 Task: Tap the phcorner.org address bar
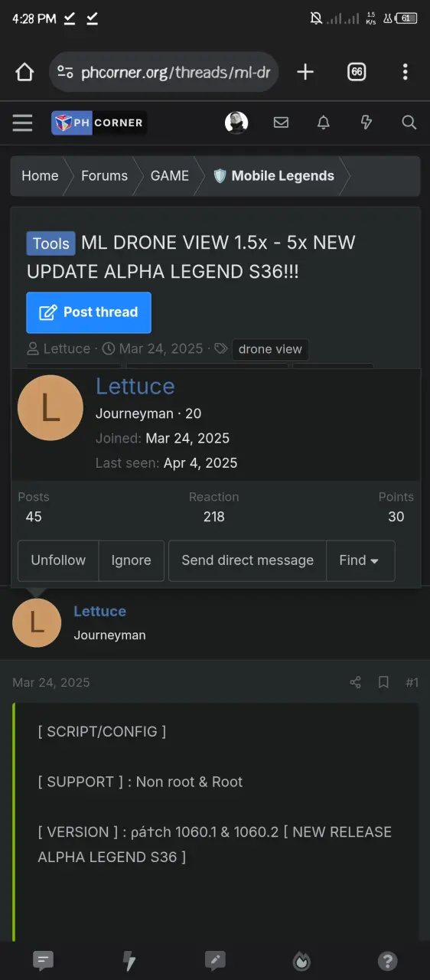(x=164, y=72)
